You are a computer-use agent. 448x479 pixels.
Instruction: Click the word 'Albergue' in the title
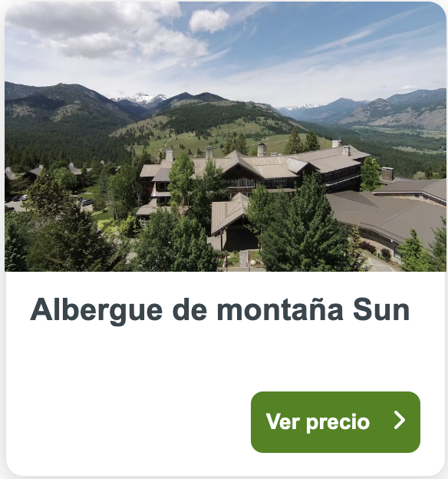pos(96,311)
